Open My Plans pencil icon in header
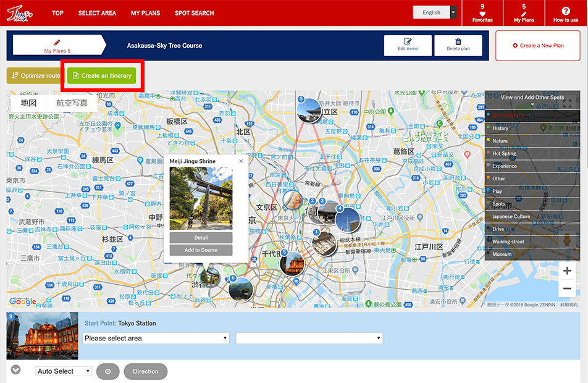Image resolution: width=588 pixels, height=383 pixels. tap(524, 14)
